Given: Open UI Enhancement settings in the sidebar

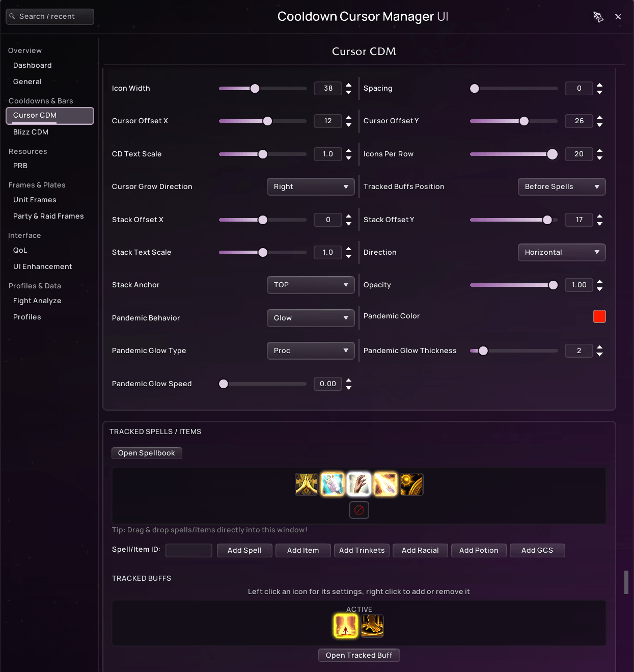Looking at the screenshot, I should [43, 266].
